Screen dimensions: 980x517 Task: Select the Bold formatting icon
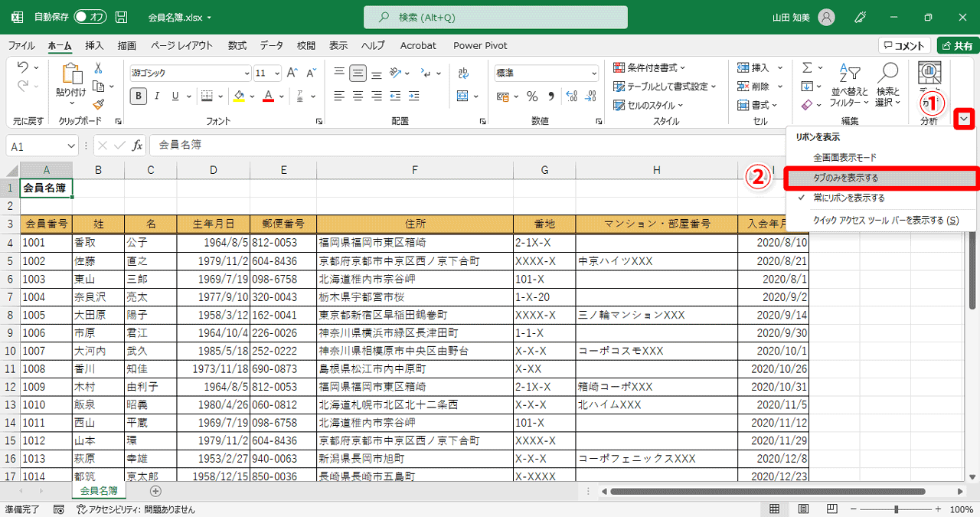139,95
